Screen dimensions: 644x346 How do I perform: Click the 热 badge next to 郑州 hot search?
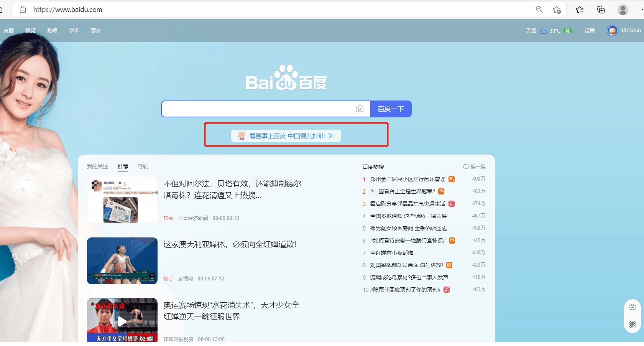tap(452, 179)
